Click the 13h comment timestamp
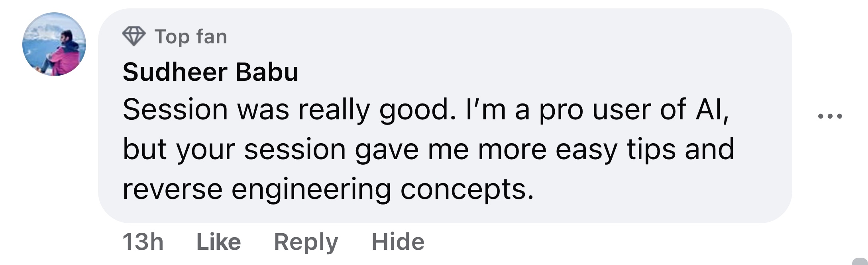 coord(143,242)
